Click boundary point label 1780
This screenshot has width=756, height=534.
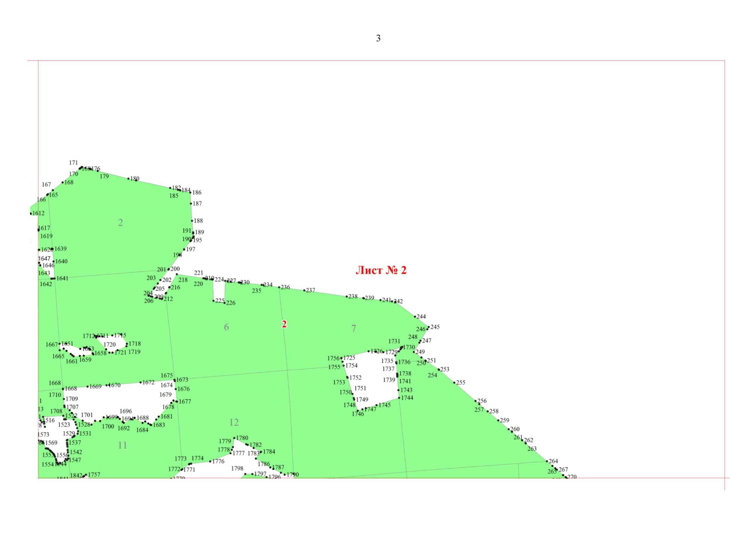pos(242,438)
